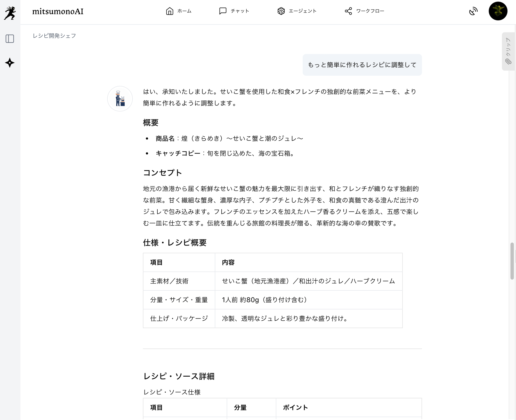Screen dimensions: 516x420
Task: Click the workflow share-nodes icon
Action: coord(348,11)
